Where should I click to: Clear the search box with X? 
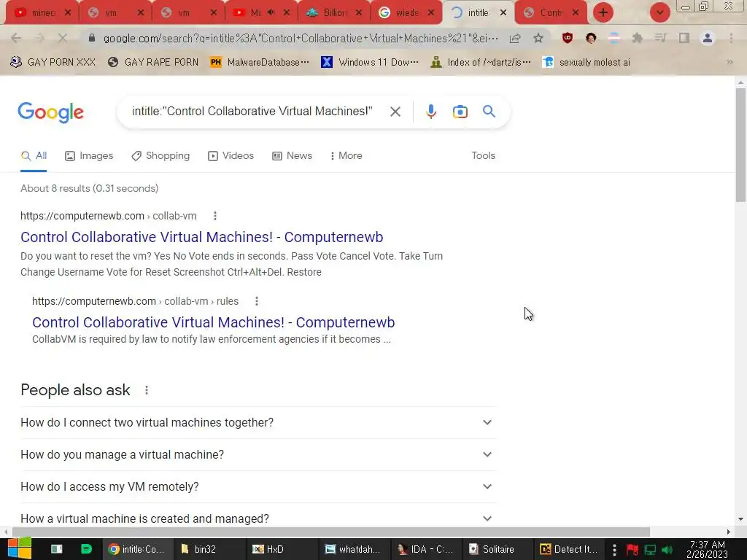(x=395, y=112)
